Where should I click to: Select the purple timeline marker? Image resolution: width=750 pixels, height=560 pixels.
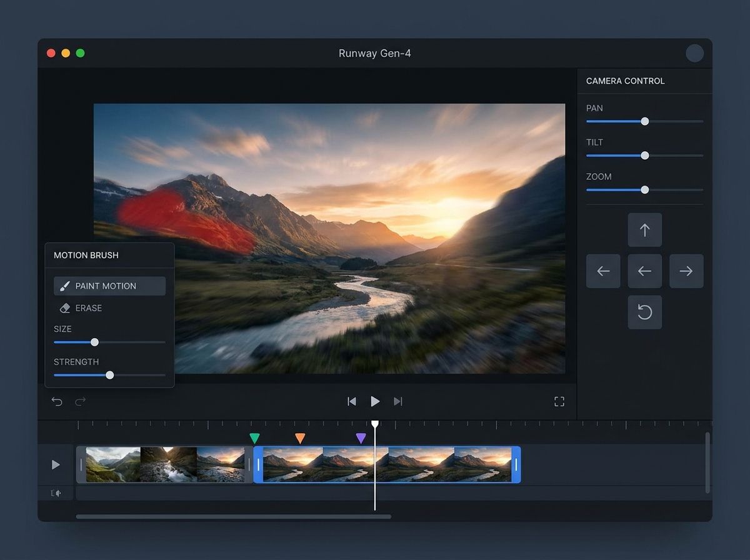[361, 438]
